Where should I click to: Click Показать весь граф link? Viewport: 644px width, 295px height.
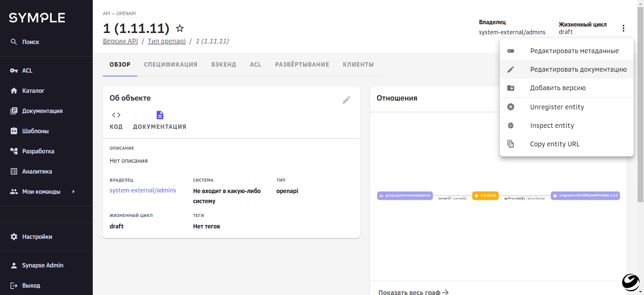coord(413,292)
